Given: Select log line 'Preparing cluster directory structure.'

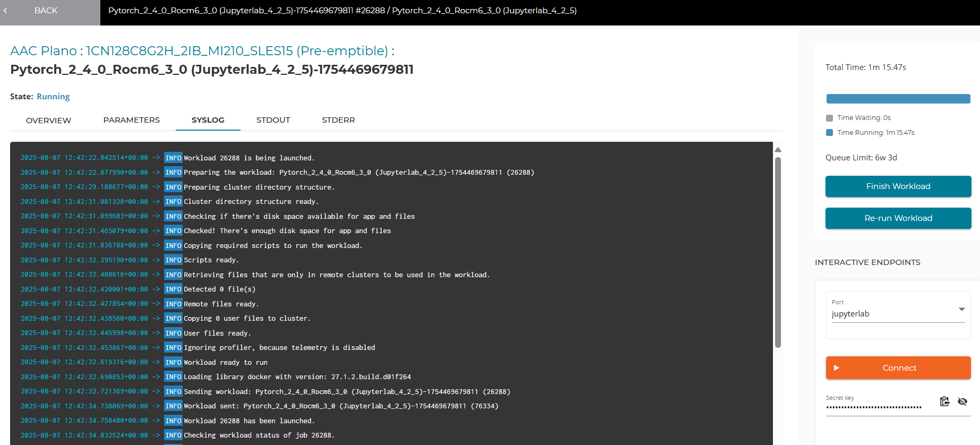Looking at the screenshot, I should click(259, 187).
